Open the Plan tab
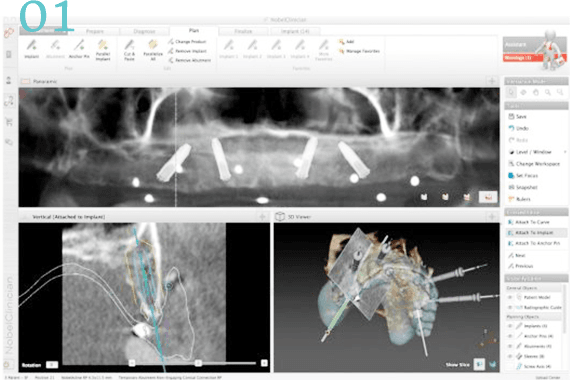The image size is (570, 380). point(194,31)
